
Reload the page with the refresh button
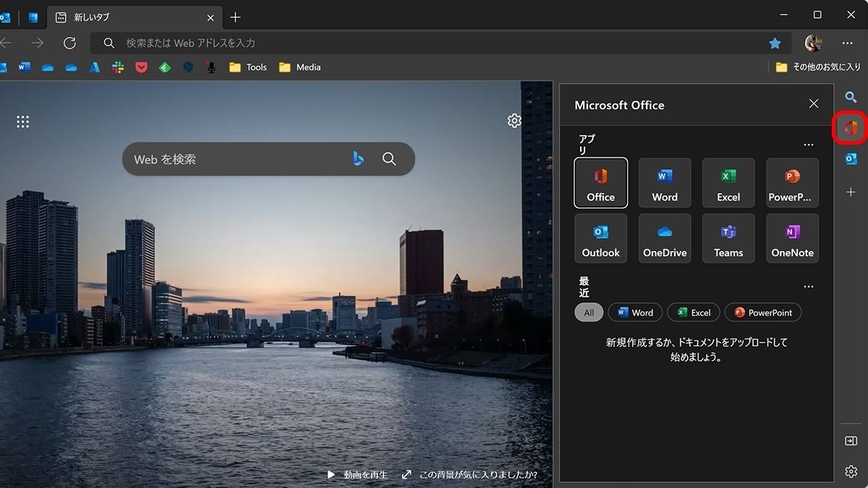69,43
